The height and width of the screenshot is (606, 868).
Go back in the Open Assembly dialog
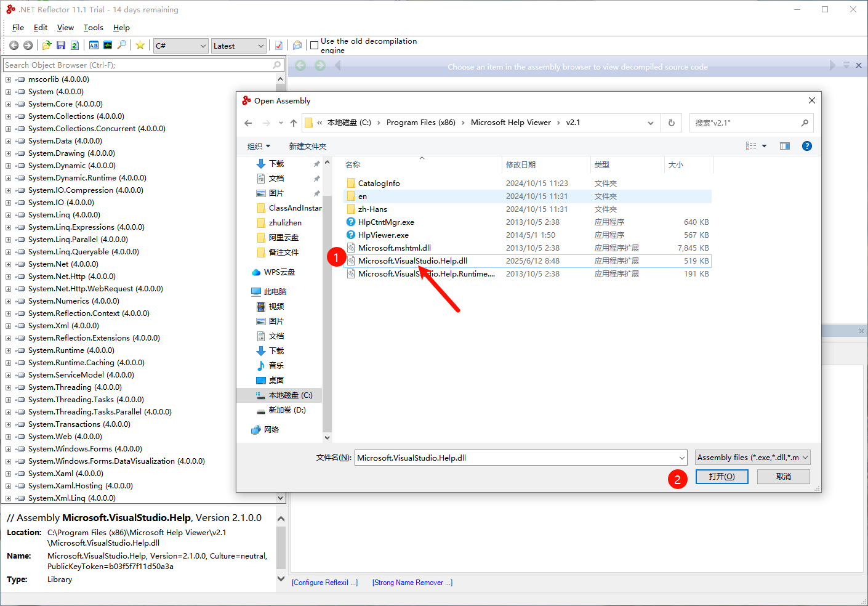pyautogui.click(x=248, y=123)
